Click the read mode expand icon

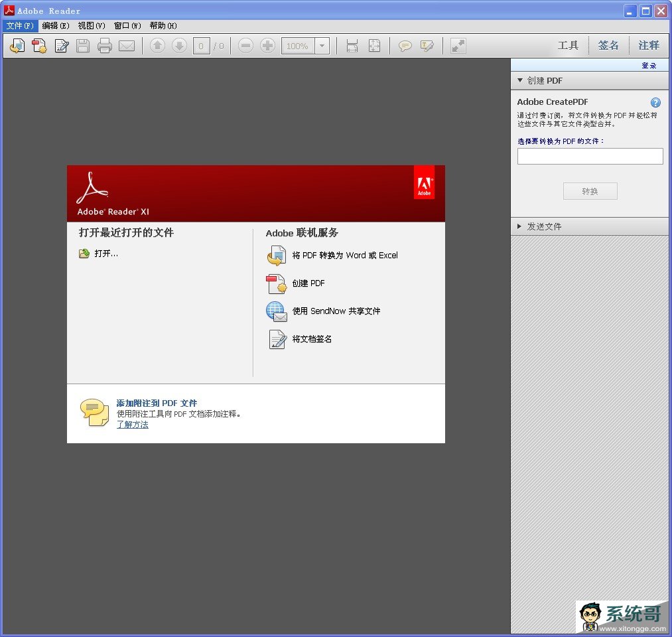(458, 45)
